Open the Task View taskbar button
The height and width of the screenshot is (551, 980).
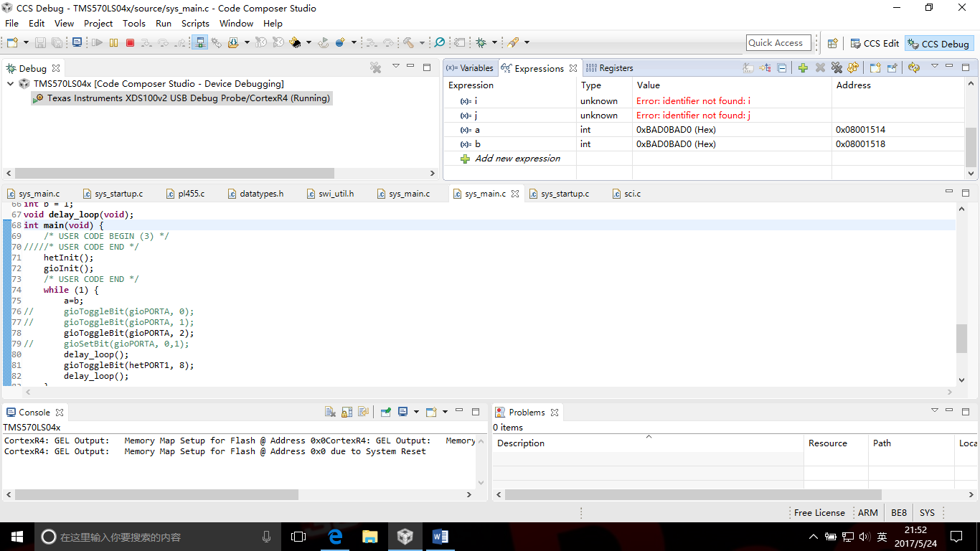pyautogui.click(x=298, y=537)
